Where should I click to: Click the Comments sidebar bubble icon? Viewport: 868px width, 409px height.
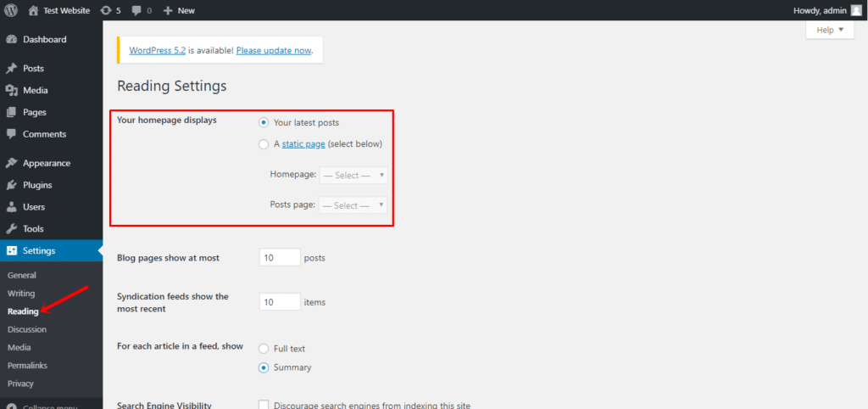click(11, 134)
